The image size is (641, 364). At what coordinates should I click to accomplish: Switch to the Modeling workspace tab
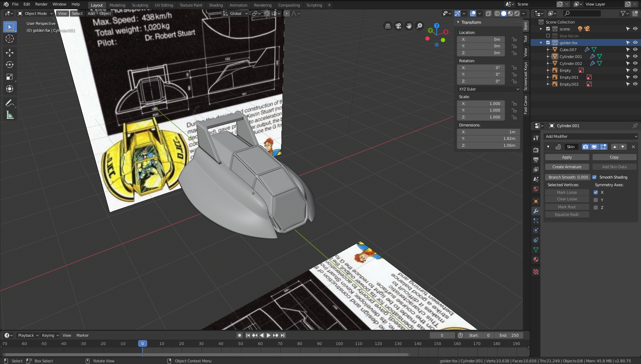click(117, 5)
